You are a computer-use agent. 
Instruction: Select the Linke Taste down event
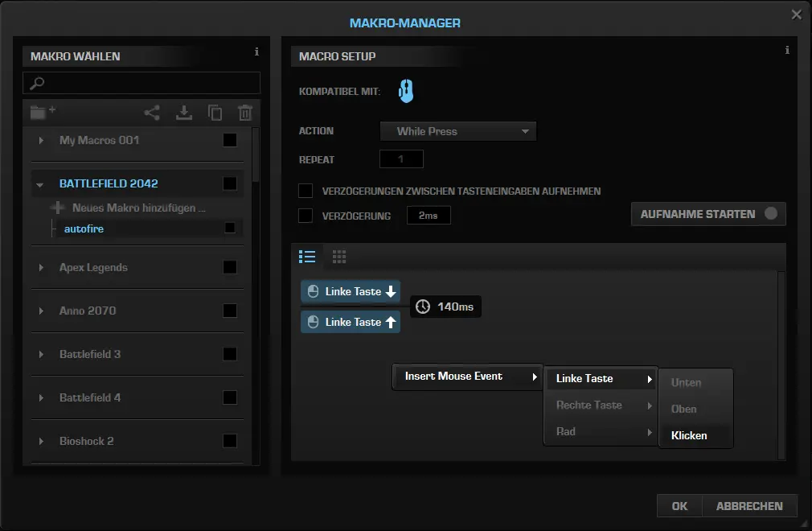tap(351, 292)
